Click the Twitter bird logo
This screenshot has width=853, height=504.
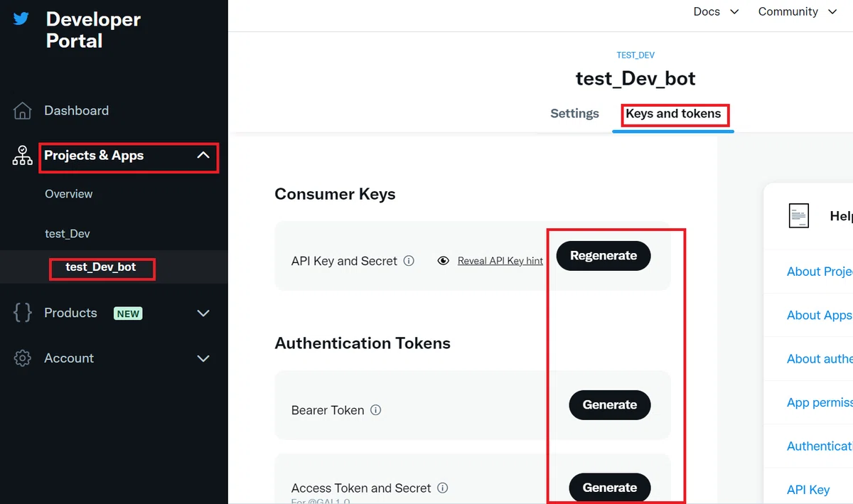click(x=21, y=18)
